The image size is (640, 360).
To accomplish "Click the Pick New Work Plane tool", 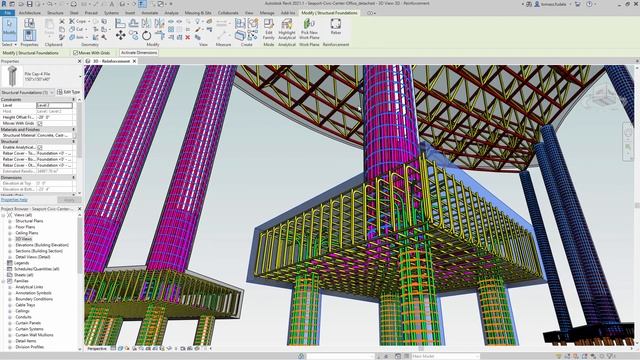I will tap(309, 29).
